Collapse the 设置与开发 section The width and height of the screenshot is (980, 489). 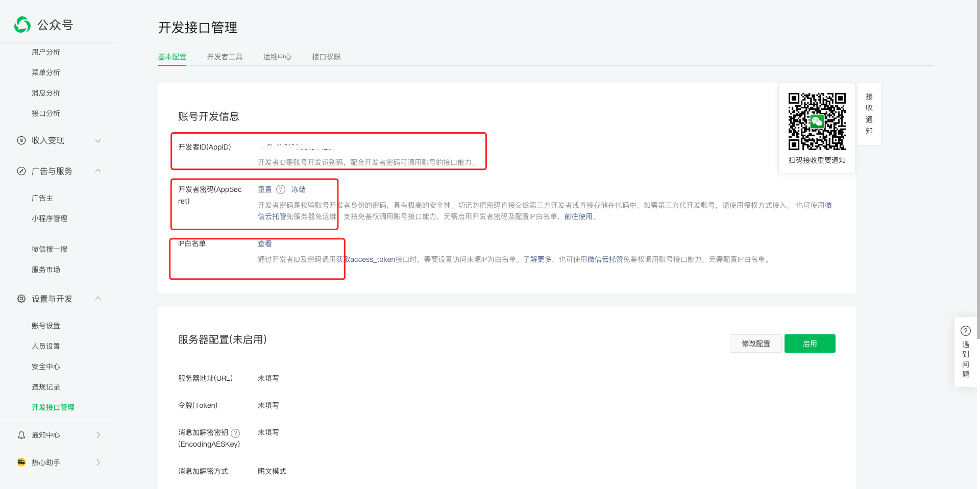98,299
